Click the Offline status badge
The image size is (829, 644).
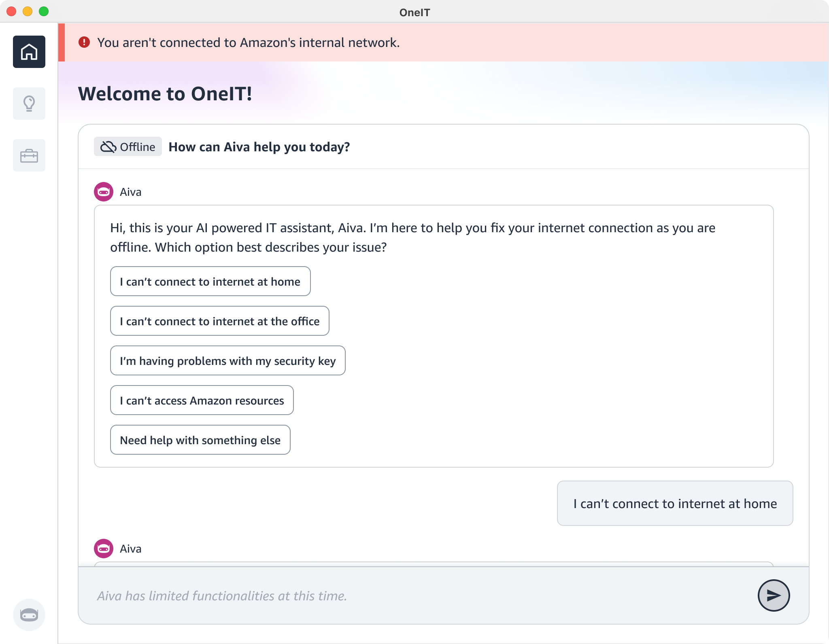128,147
